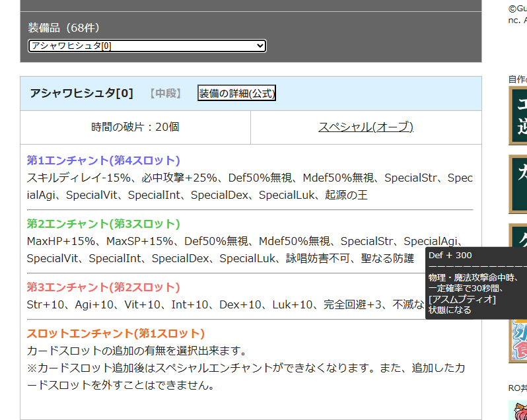Open the アシャワヒシュタ[0] equipment dropdown
The width and height of the screenshot is (527, 420).
point(147,46)
